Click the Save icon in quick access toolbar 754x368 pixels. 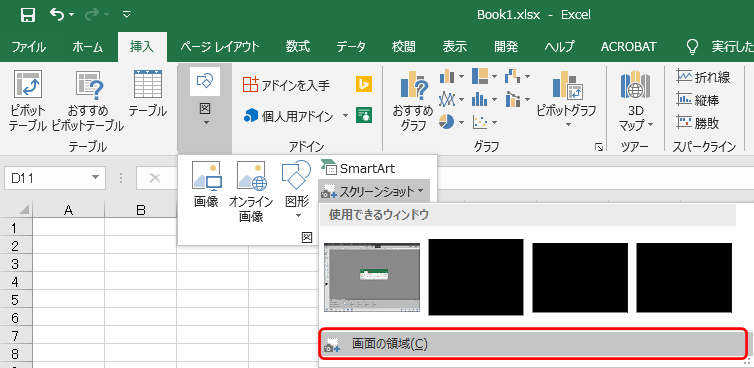(28, 15)
